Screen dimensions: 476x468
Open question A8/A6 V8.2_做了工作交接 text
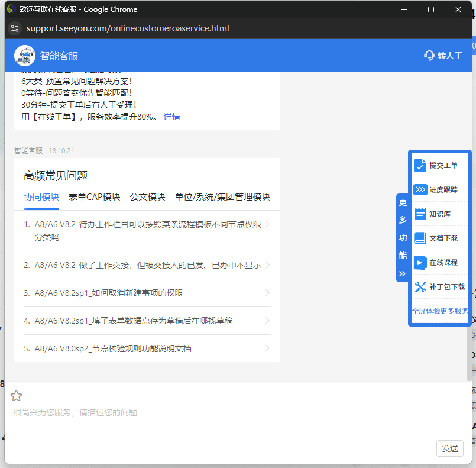tap(148, 265)
